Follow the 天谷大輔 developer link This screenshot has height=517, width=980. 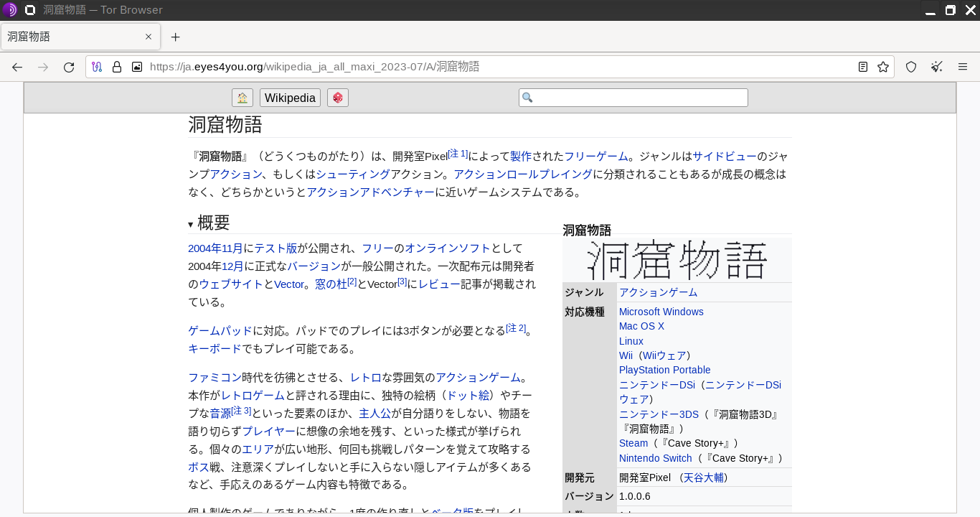coord(704,478)
